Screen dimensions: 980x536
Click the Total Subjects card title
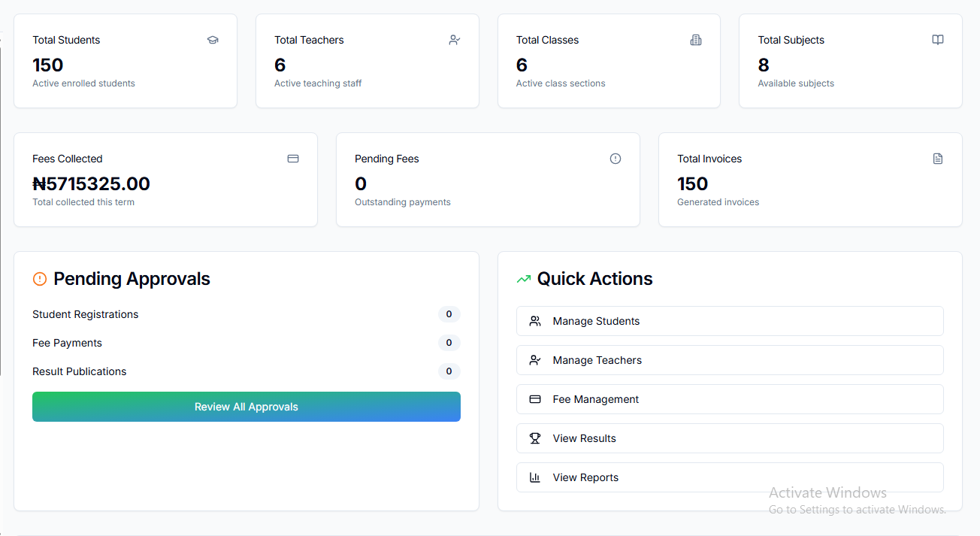click(x=791, y=40)
